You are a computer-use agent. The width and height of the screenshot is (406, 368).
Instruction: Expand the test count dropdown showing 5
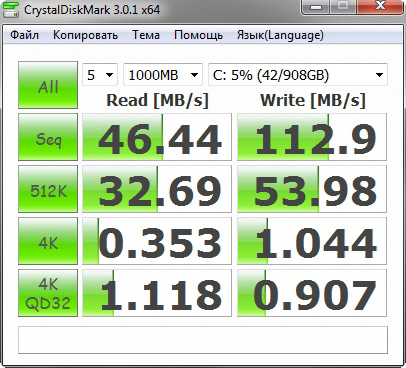pyautogui.click(x=100, y=75)
